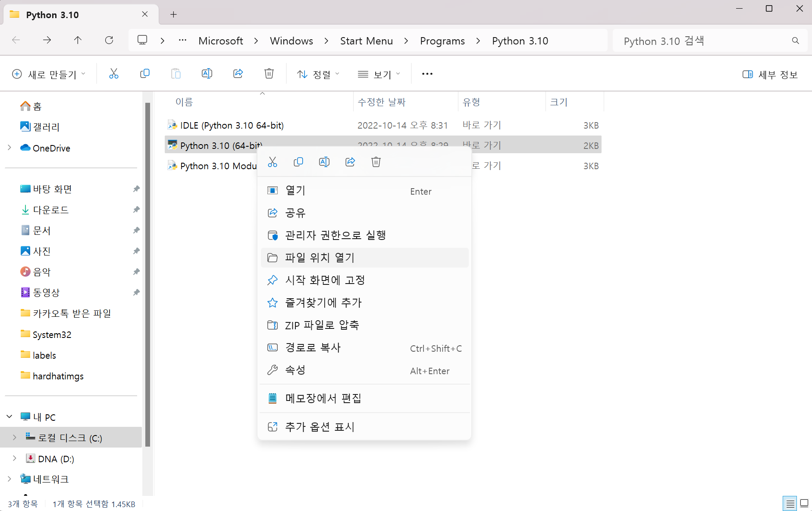Sort by the 크기 column header
812x511 pixels.
(574, 102)
